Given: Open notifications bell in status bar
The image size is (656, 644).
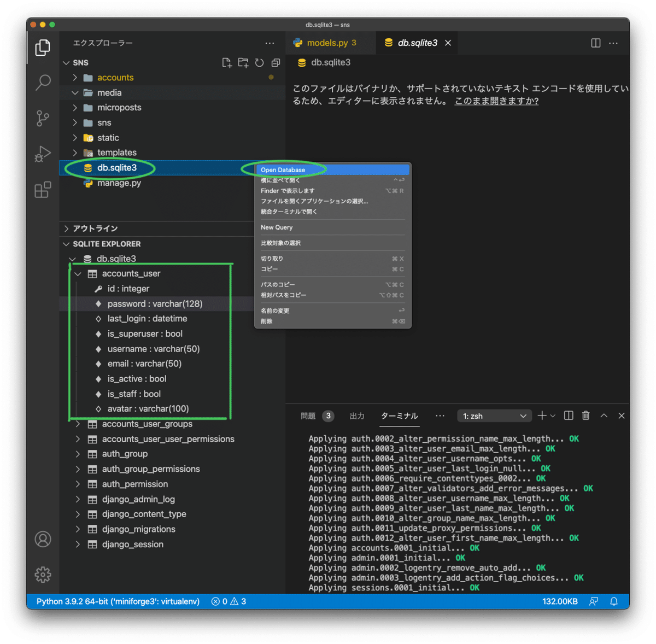Looking at the screenshot, I should click(x=614, y=601).
